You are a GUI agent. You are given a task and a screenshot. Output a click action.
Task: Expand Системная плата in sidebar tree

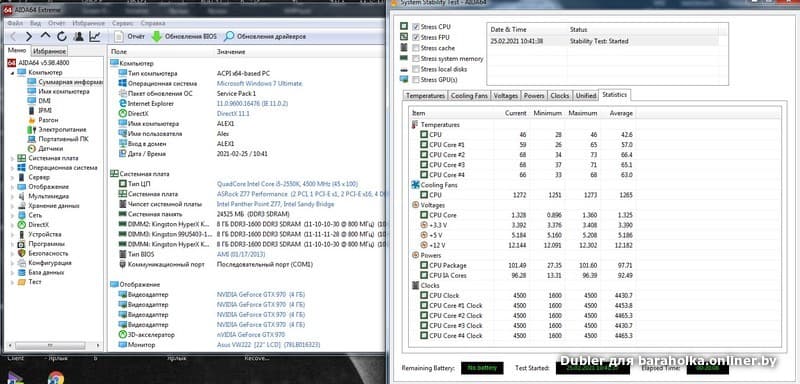pos(12,158)
